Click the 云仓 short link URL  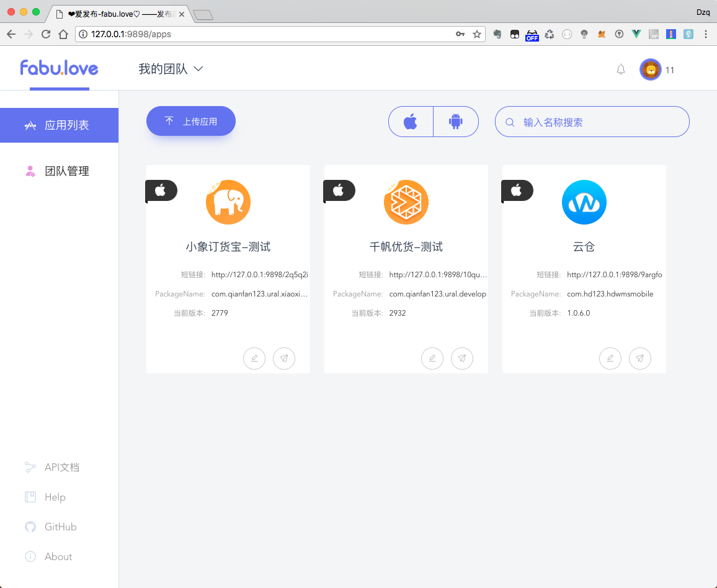pos(615,275)
